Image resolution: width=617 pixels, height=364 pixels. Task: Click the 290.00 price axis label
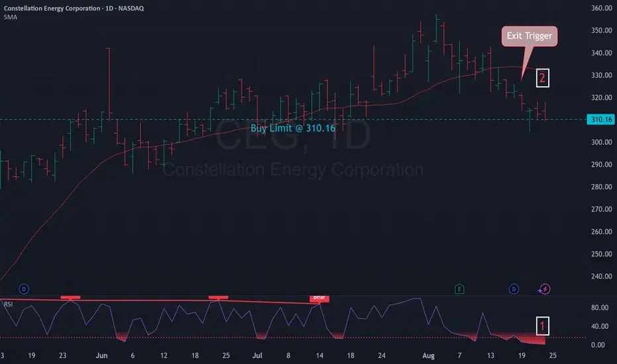(601, 165)
